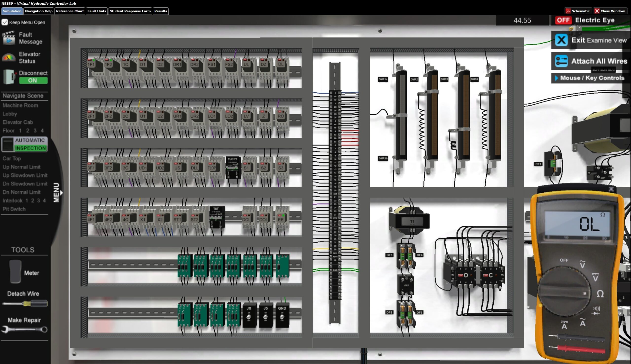Navigate to the Machine Room scene
The height and width of the screenshot is (364, 631).
point(20,105)
